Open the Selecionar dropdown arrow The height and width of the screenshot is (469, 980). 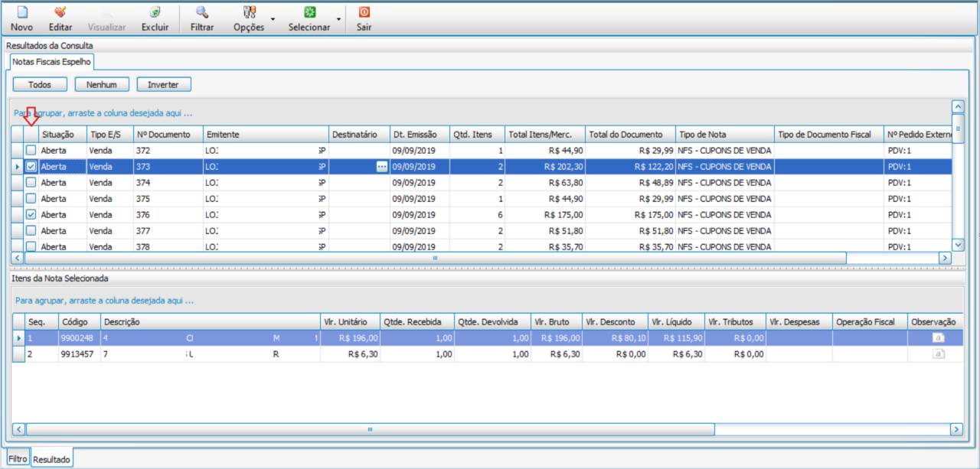(x=338, y=19)
